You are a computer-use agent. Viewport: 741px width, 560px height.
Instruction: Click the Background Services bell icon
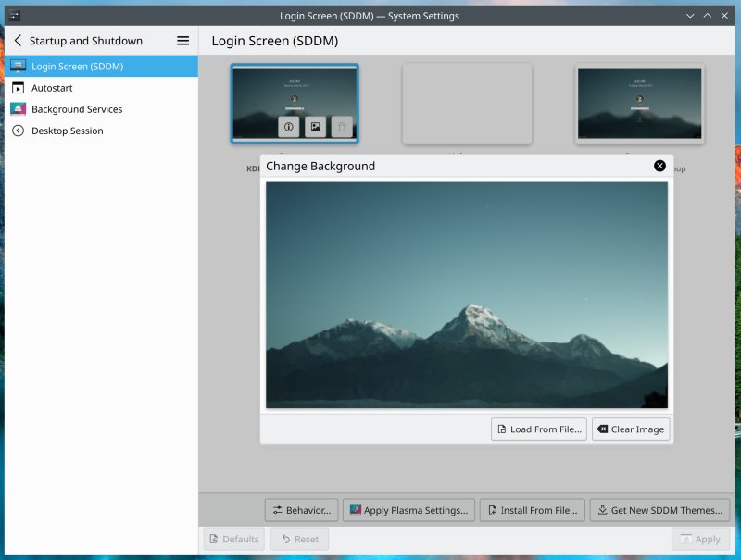(x=18, y=109)
